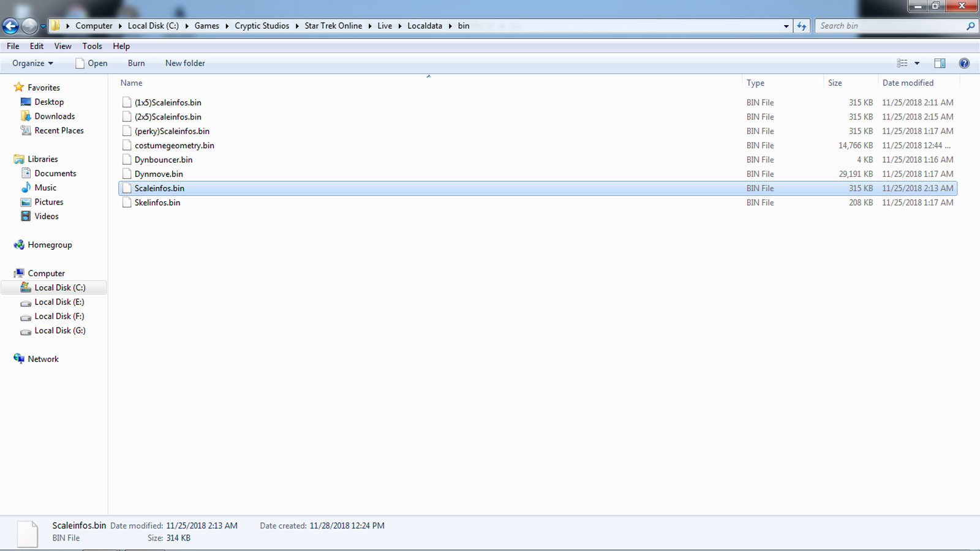Open the View menu
The image size is (980, 551).
pyautogui.click(x=62, y=46)
